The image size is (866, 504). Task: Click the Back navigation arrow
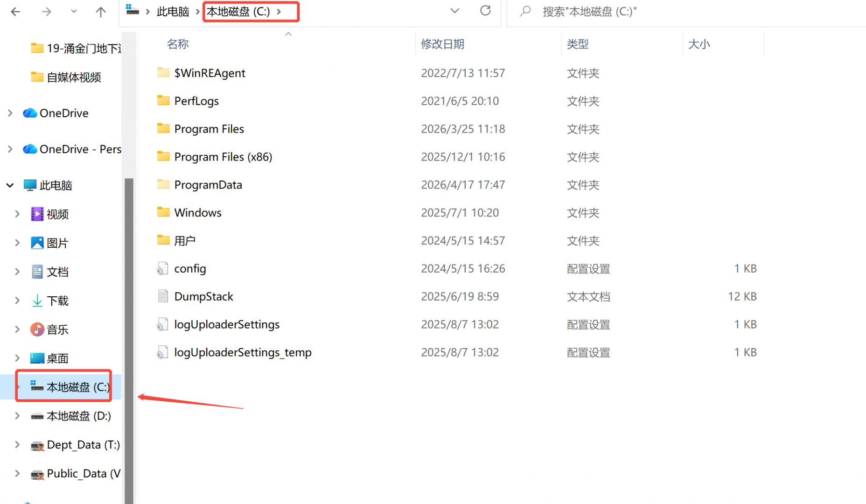15,12
